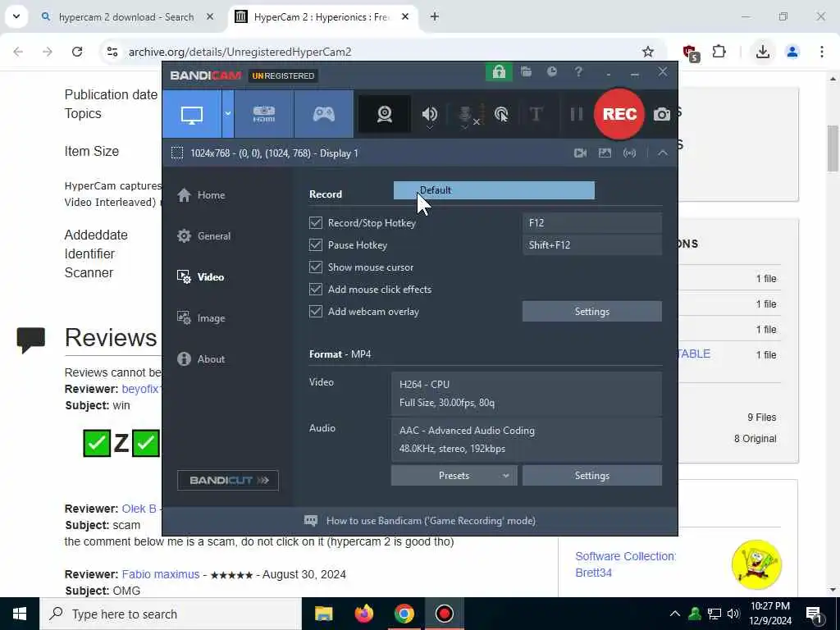
Task: Open Fabio maximus reviewer link
Action: pyautogui.click(x=161, y=574)
